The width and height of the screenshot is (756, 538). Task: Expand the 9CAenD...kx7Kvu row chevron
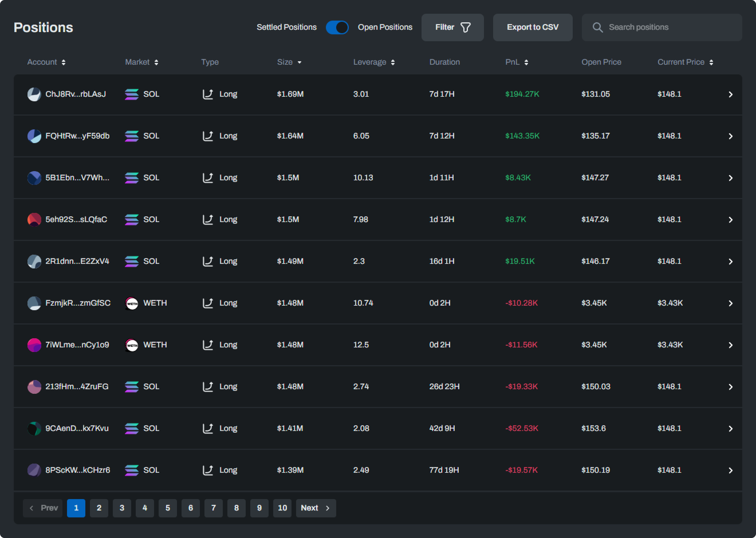[x=731, y=428]
